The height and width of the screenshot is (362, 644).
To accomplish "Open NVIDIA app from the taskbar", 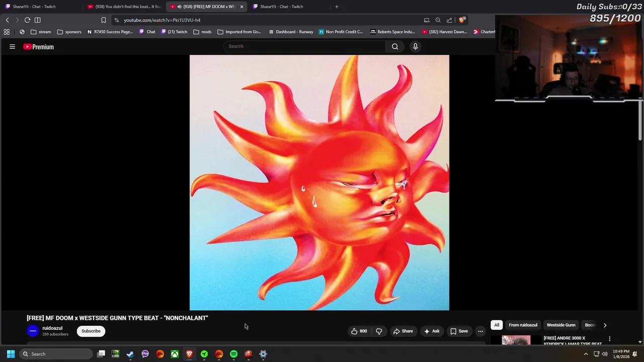I will pos(115,354).
